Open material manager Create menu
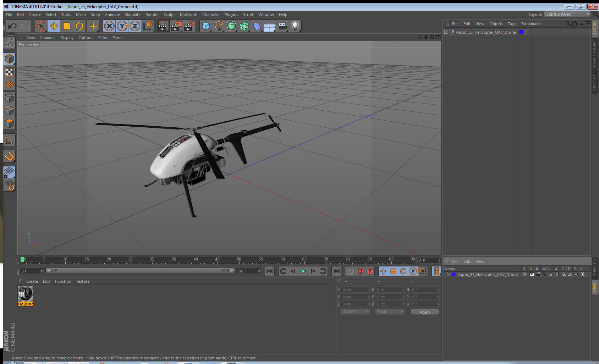This screenshot has height=364, width=599. pos(32,281)
